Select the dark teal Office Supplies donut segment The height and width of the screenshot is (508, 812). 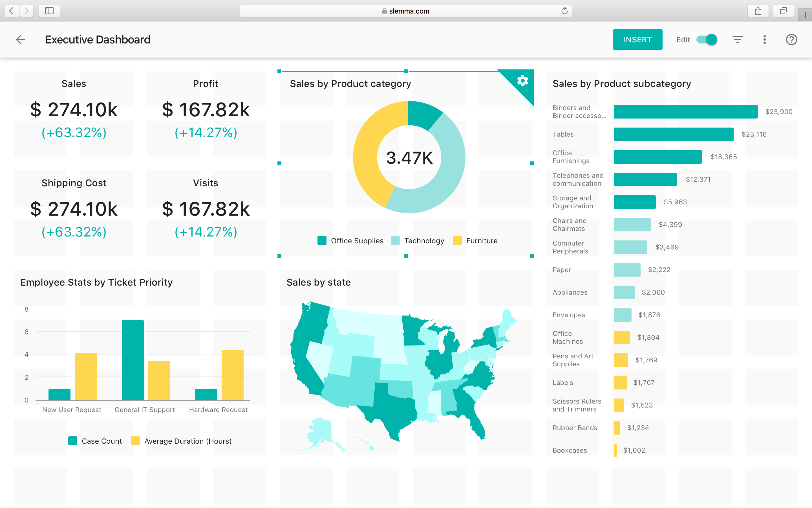coord(423,114)
